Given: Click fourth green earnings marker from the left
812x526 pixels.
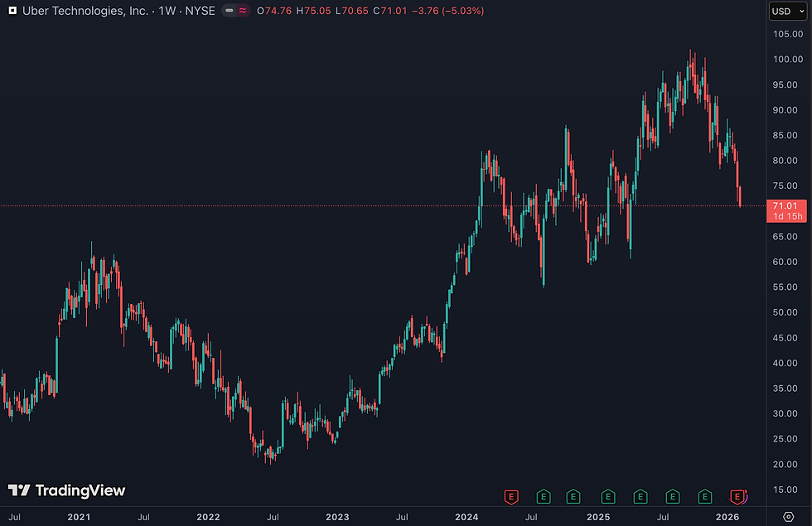Looking at the screenshot, I should click(x=640, y=497).
